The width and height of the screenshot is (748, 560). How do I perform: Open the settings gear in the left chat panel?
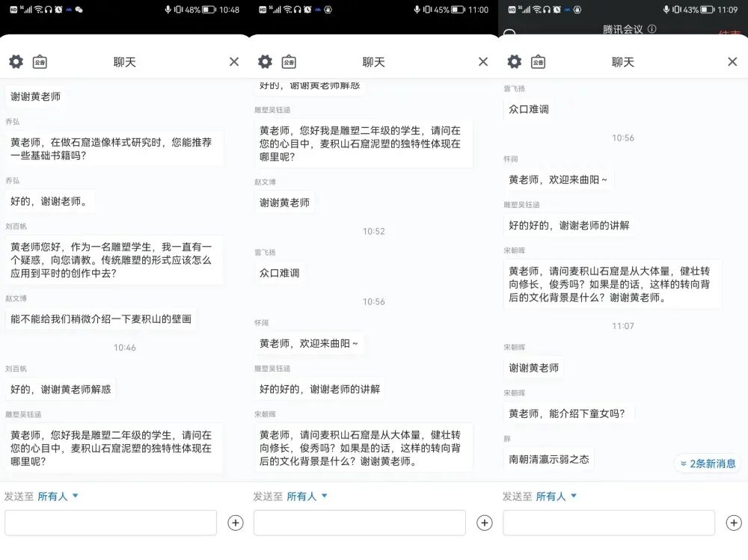16,62
